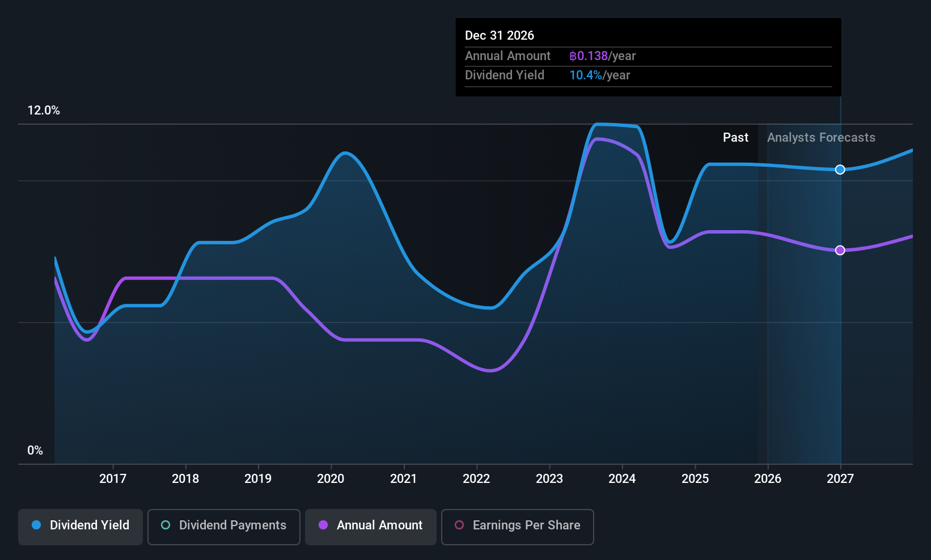
Task: Click the Dec 31 2026 tooltip header
Action: click(x=500, y=35)
